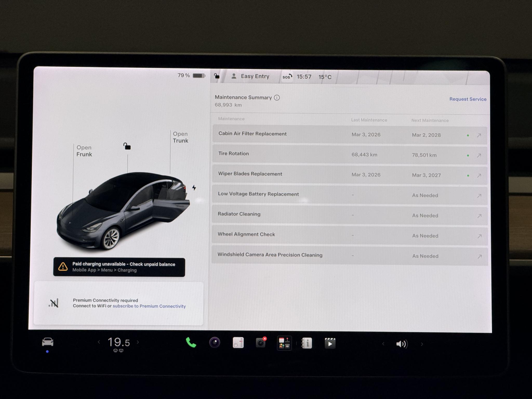This screenshot has width=532, height=399.
Task: Open Maintenance Summary info icon
Action: click(x=277, y=98)
